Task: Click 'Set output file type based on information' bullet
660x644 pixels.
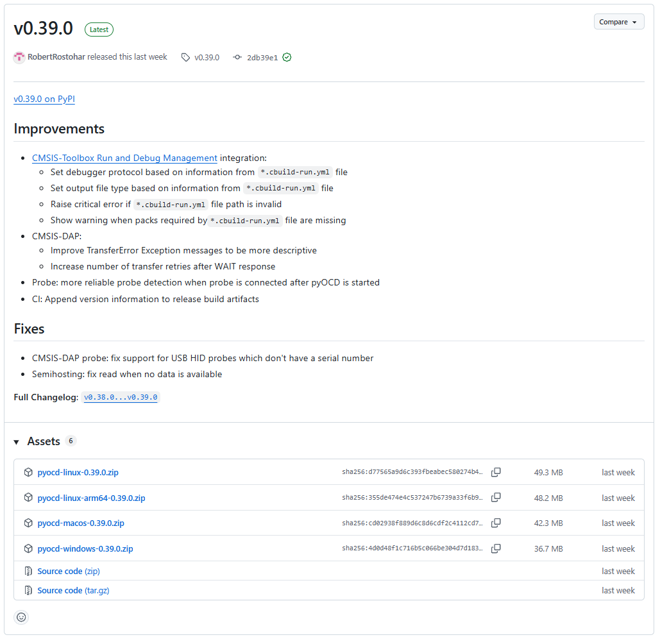Action: click(x=192, y=188)
